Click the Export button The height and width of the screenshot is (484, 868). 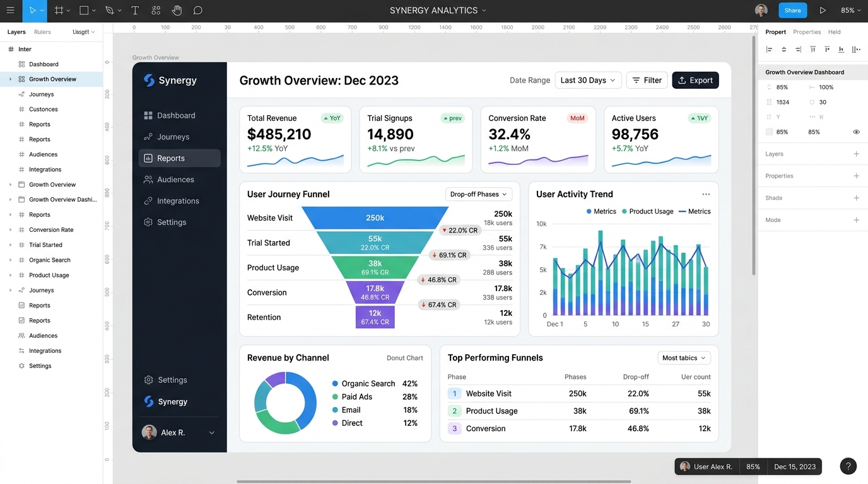coord(695,80)
